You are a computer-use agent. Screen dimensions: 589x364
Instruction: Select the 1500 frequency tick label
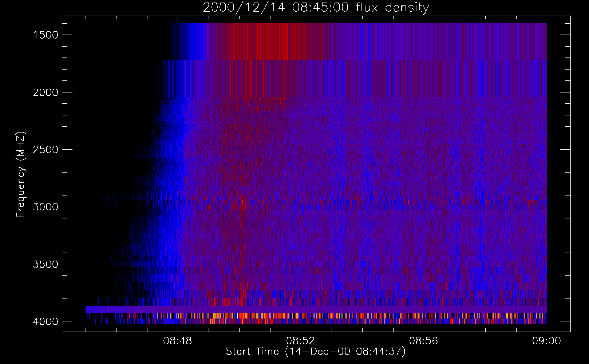pos(46,35)
